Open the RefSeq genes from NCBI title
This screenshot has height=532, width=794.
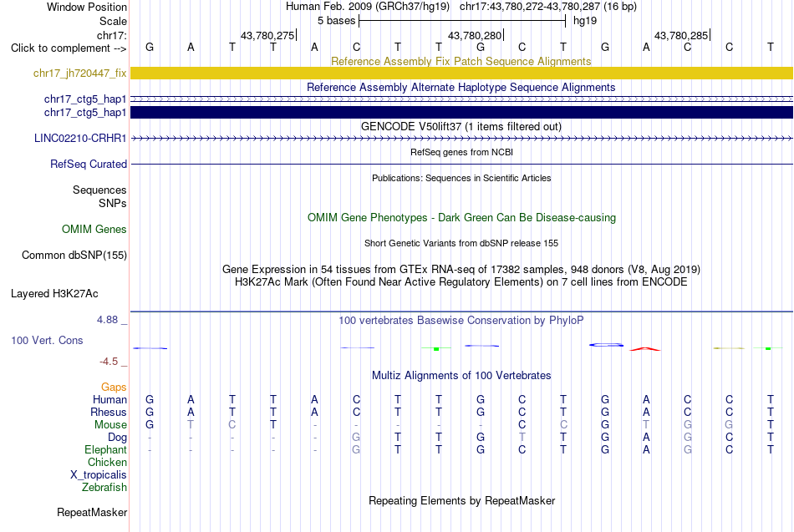pos(461,152)
